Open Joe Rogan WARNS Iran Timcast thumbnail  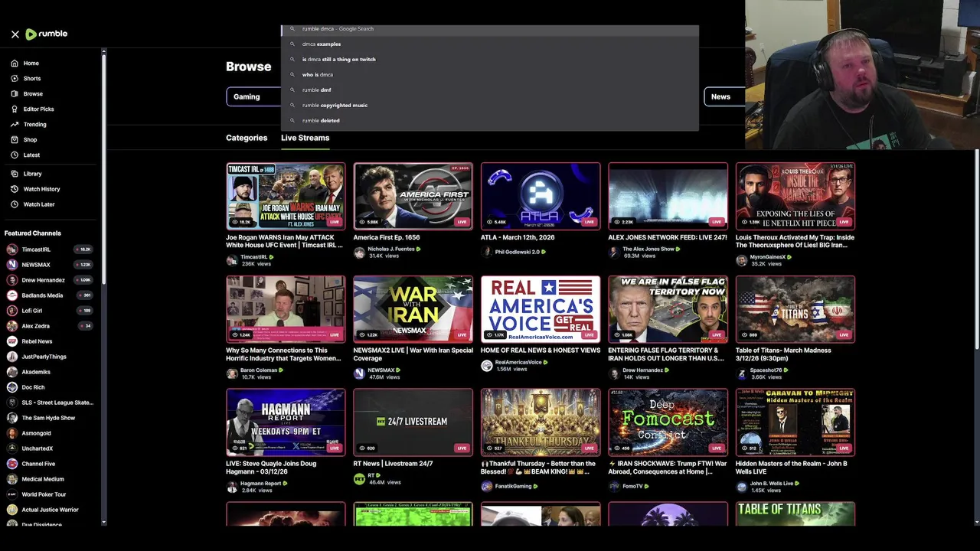pos(286,196)
